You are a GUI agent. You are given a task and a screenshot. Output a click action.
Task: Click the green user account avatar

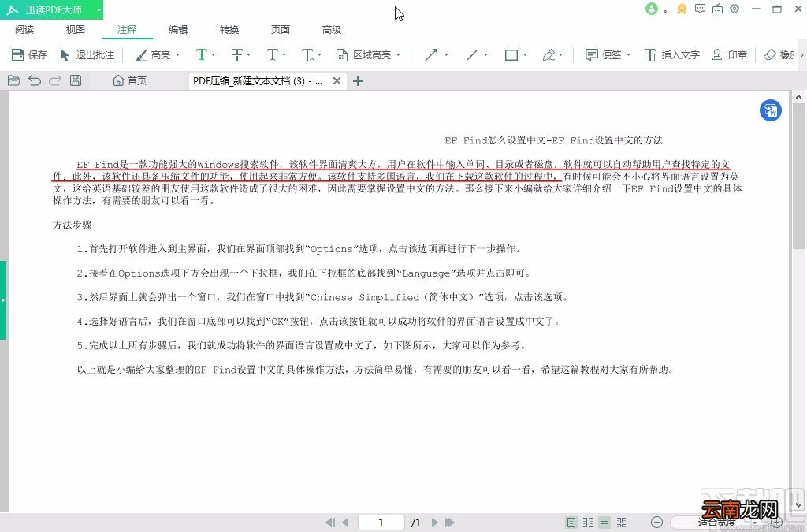652,9
